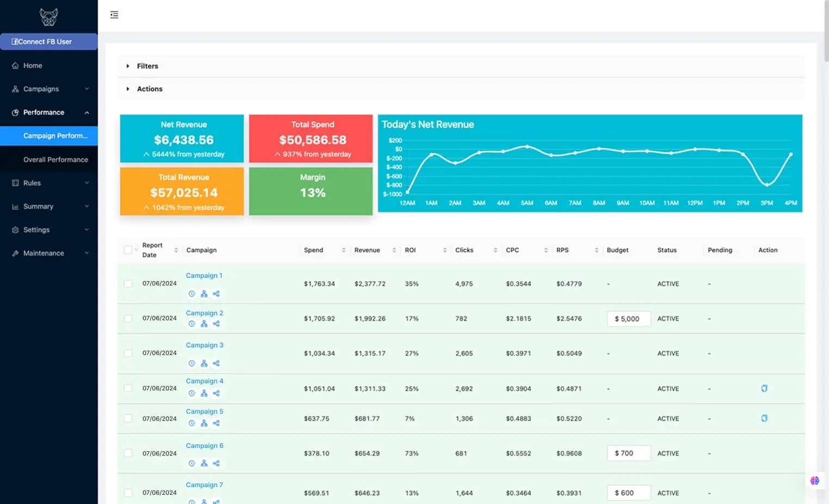The image size is (829, 504).
Task: Expand the Actions section
Action: tap(150, 89)
